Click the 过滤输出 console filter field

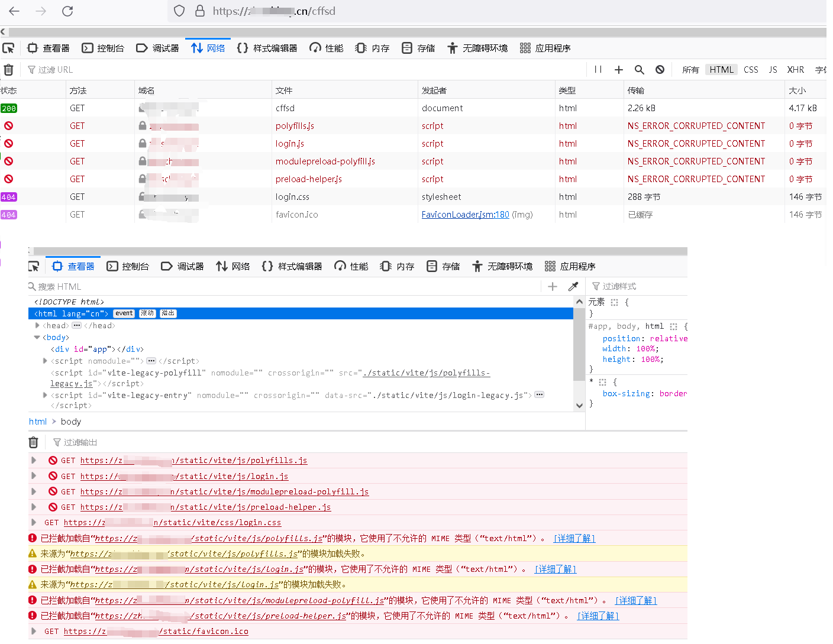pos(367,442)
